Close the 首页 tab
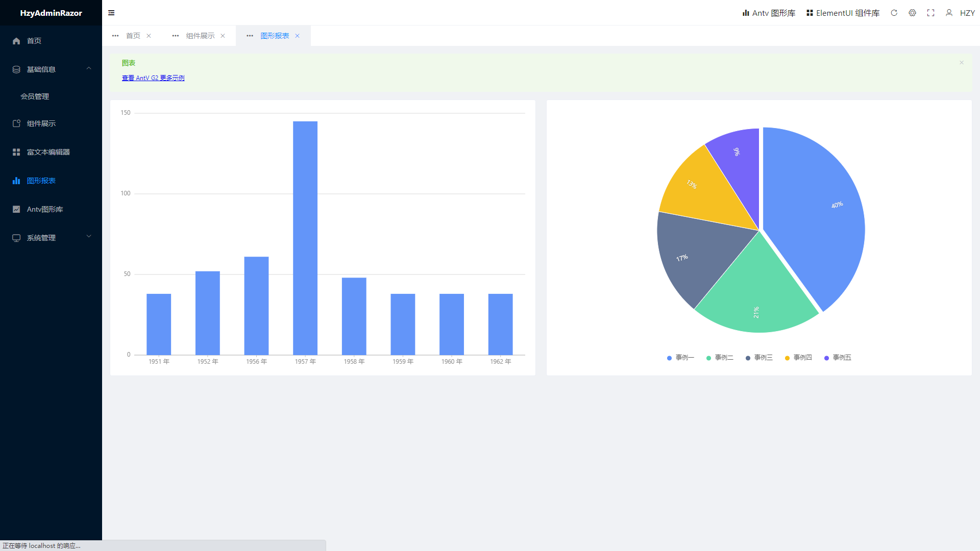 point(149,36)
